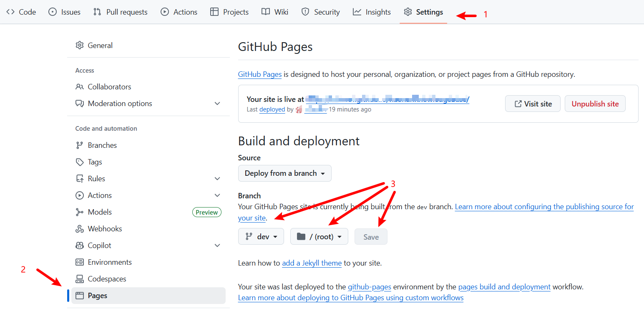Open the 'add a Jekyll theme' link

(312, 263)
